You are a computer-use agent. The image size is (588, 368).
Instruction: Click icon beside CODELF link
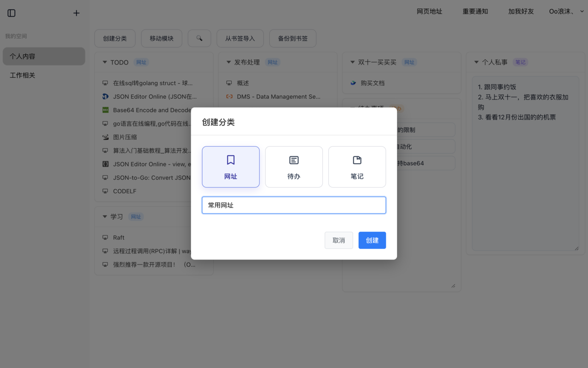pos(105,191)
